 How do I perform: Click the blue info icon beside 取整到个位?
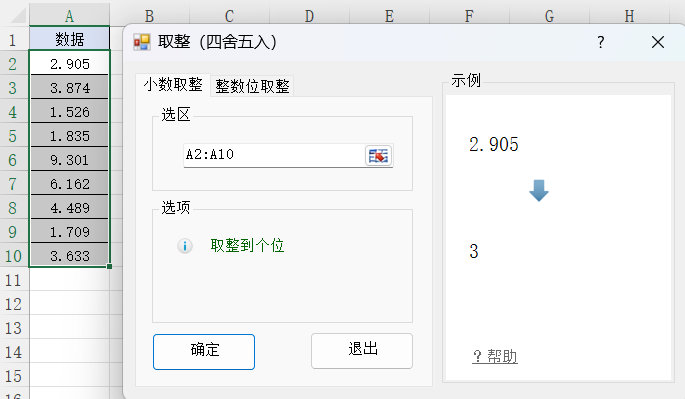(185, 246)
